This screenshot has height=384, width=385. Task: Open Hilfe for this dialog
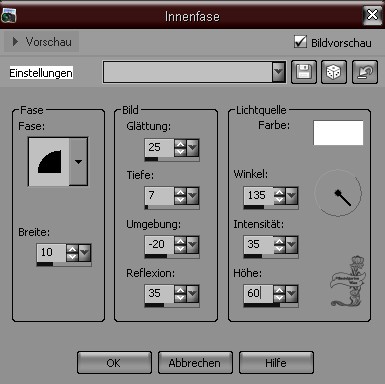tap(276, 363)
